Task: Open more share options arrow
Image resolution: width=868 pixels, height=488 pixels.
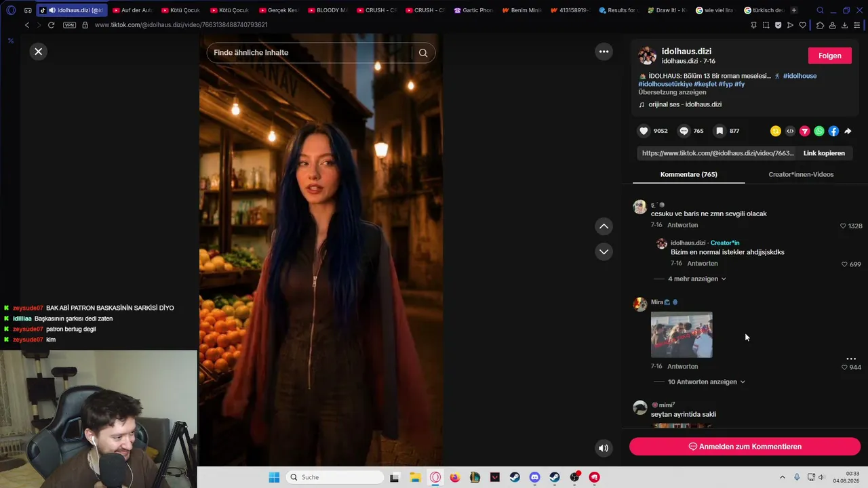Action: (848, 131)
